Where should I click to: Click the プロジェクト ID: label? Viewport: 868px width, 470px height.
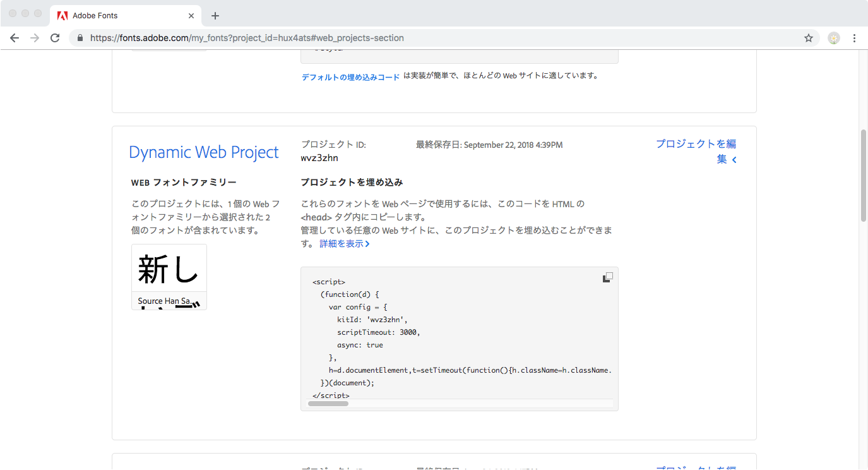point(333,145)
